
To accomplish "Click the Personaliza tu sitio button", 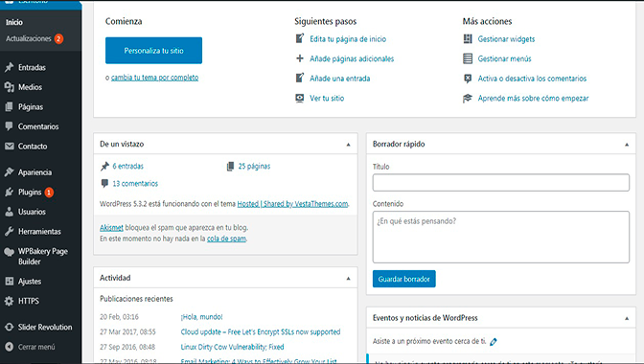I will pyautogui.click(x=153, y=51).
